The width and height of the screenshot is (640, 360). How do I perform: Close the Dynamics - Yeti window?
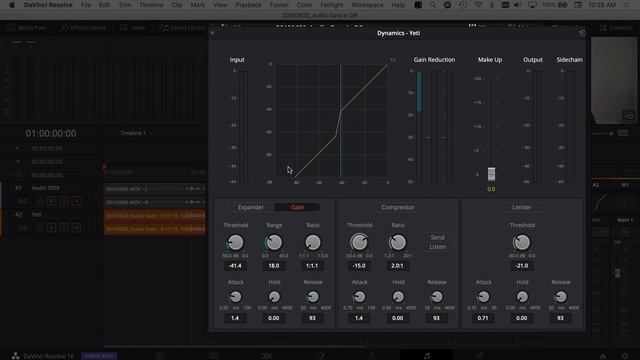coord(212,33)
